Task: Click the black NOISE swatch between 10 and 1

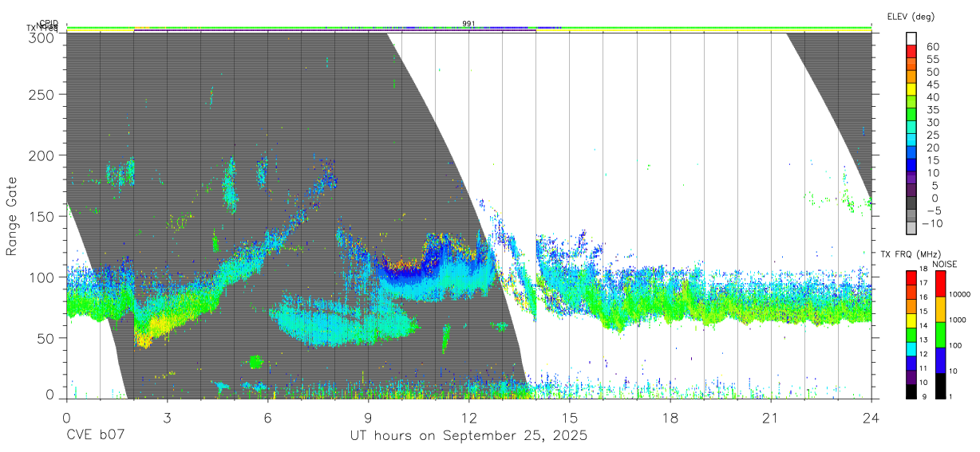Action: [x=940, y=386]
